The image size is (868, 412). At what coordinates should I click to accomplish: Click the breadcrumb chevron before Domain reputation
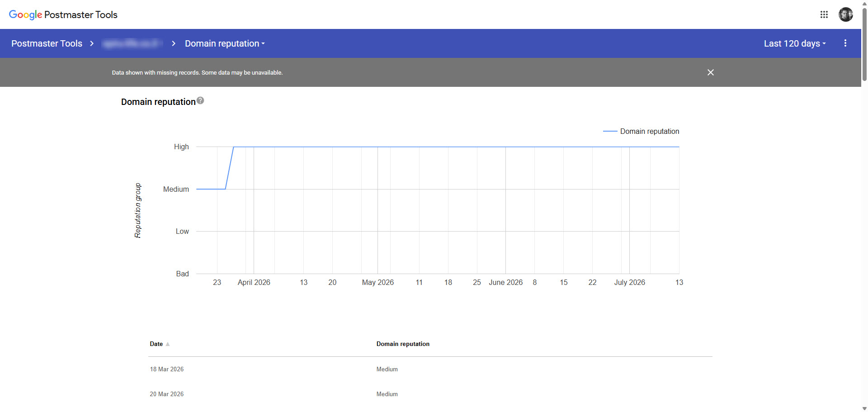click(x=174, y=43)
